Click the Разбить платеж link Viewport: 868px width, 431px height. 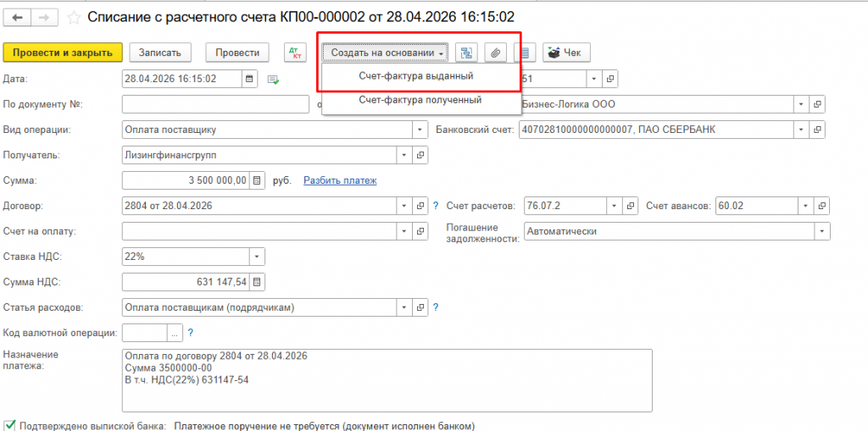340,181
